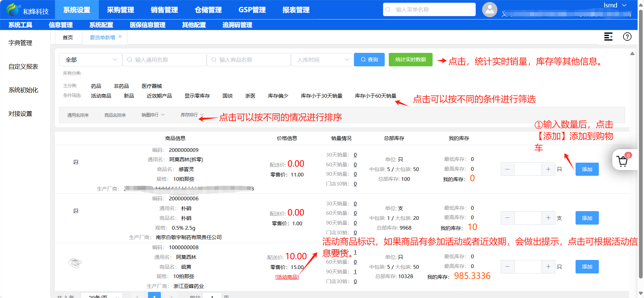Screen dimensions: 644x298
Task: Open 字典管理 in sidebar
Action: 20,43
